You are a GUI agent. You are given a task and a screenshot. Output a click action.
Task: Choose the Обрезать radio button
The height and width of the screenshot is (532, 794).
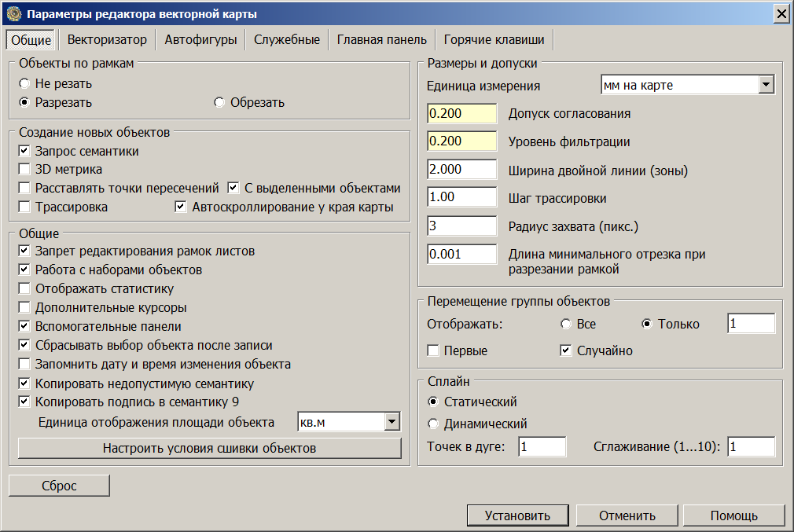pyautogui.click(x=220, y=103)
